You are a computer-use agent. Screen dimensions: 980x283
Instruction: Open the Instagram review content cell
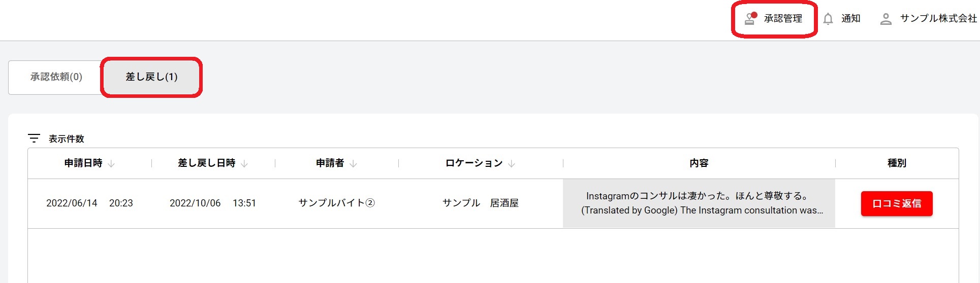point(699,203)
